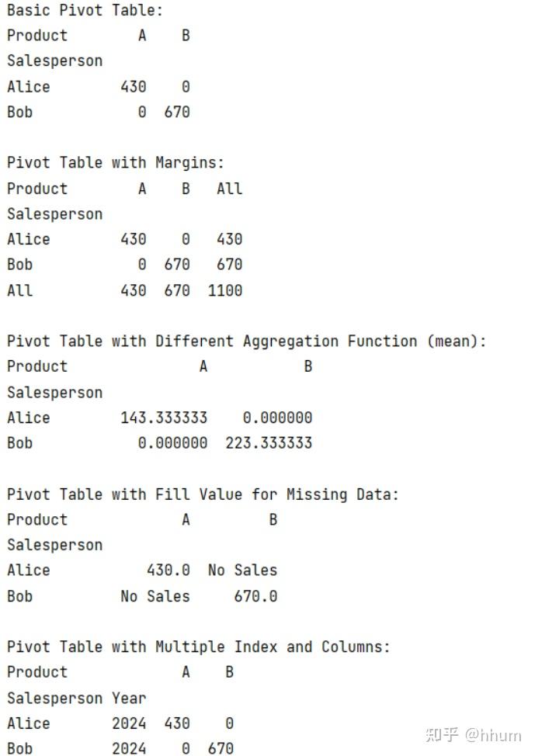The image size is (535, 756).
Task: Click Alice's 0.000000 value in mean table
Action: pos(277,418)
